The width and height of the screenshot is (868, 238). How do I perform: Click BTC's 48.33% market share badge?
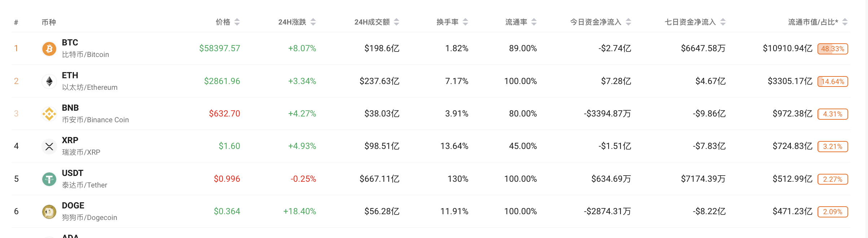coord(833,48)
